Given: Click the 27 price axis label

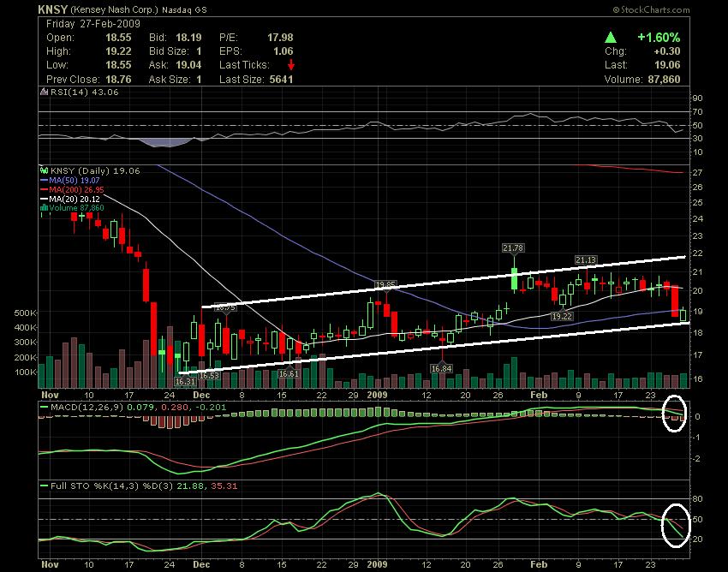Looking at the screenshot, I should pos(698,173).
